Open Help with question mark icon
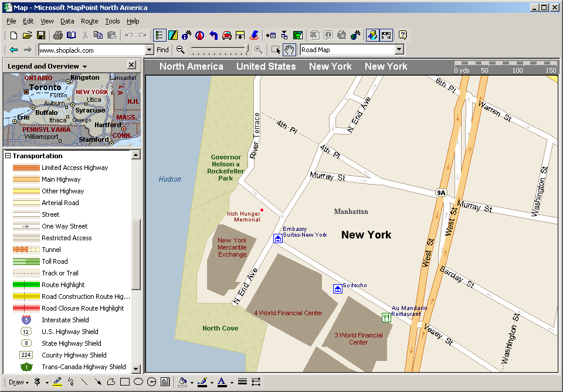 coord(402,35)
